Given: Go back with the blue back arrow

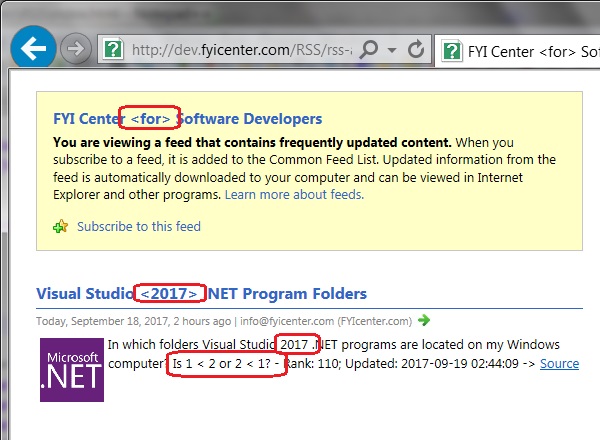Looking at the screenshot, I should pos(34,48).
